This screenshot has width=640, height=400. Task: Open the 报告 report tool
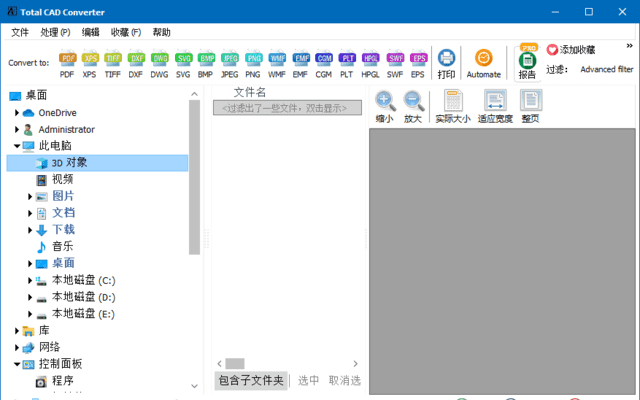pos(527,62)
